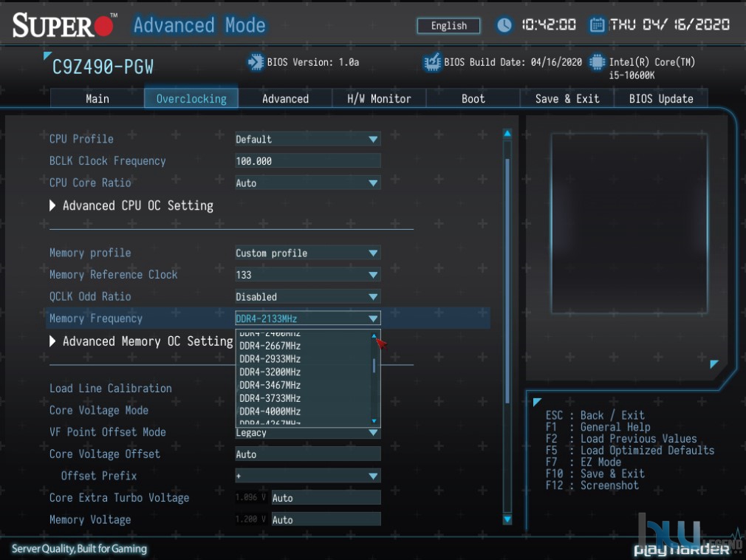Click the BCLK Clock Frequency field
Viewport: 746px width, 560px height.
pyautogui.click(x=308, y=161)
